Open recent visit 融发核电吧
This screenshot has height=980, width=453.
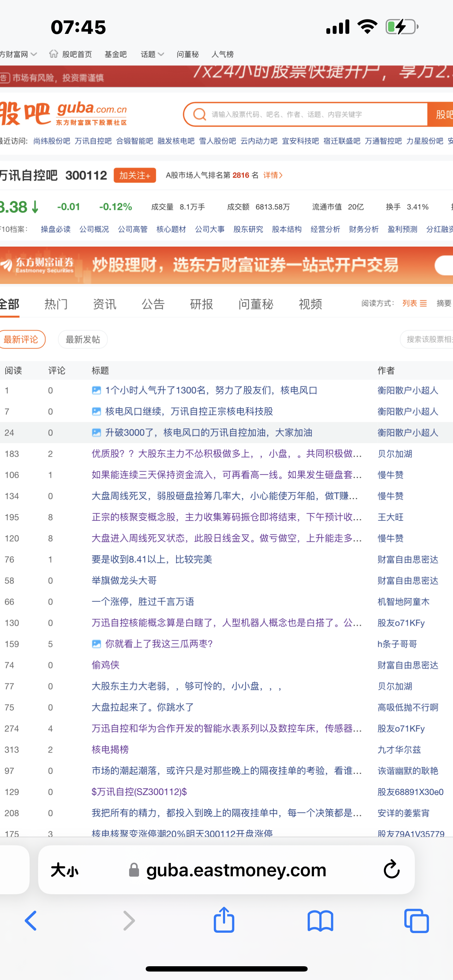click(x=176, y=141)
